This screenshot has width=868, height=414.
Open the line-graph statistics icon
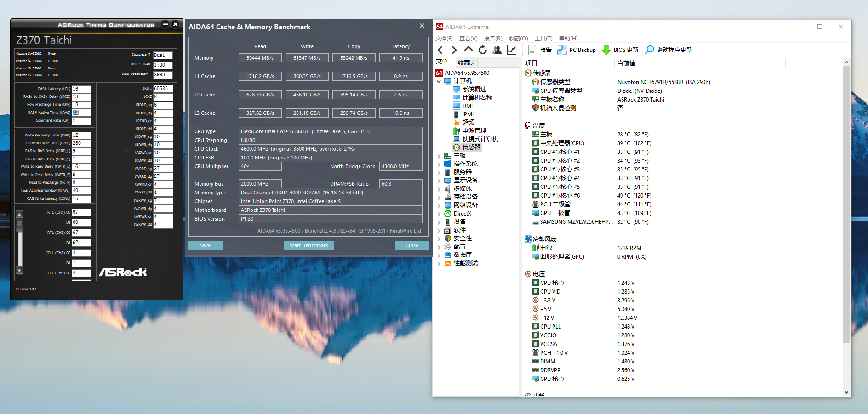pos(511,50)
